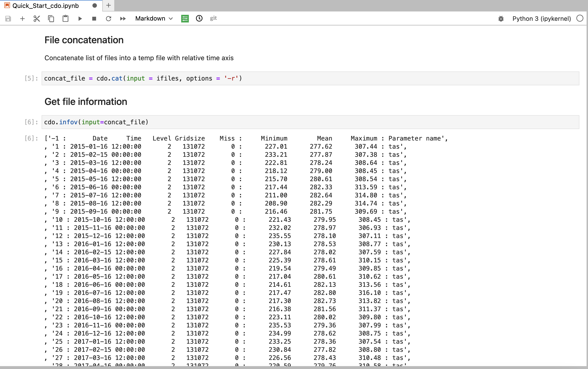
Task: Insert a new cell below with the plus icon
Action: click(22, 19)
